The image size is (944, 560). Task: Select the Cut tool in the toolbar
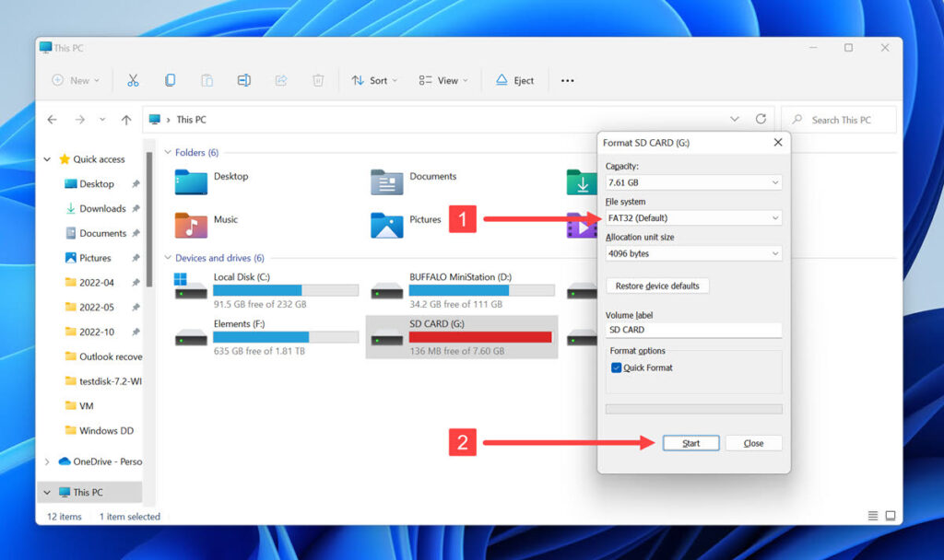pyautogui.click(x=133, y=80)
